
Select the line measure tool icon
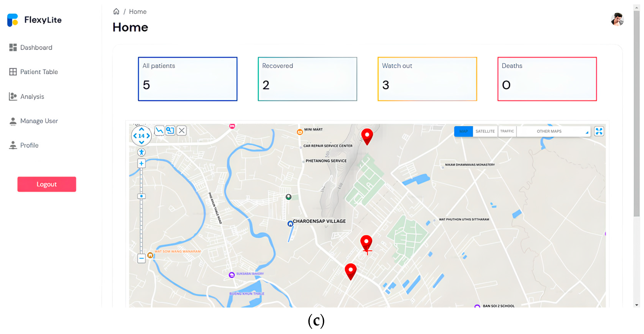coord(159,130)
